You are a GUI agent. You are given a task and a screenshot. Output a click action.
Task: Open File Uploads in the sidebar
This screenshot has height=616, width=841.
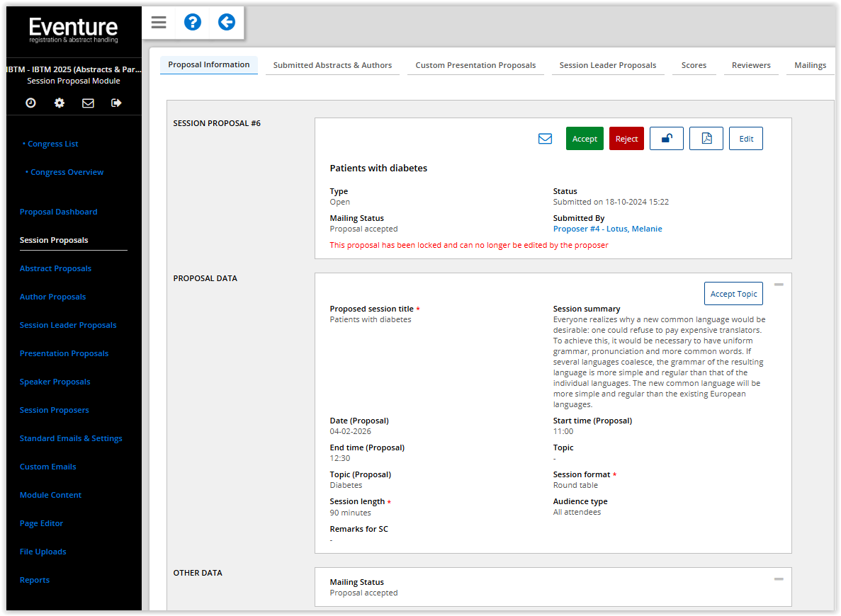[43, 552]
